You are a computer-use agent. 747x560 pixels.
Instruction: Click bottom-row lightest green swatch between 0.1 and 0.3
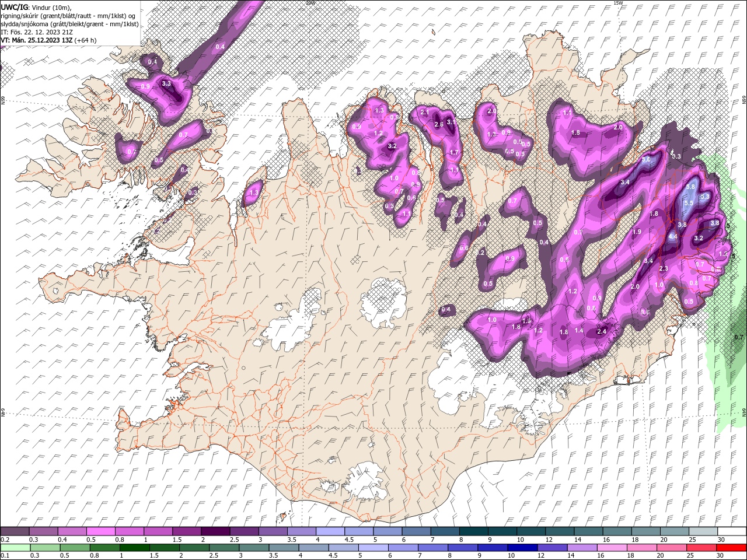[x=16, y=548]
